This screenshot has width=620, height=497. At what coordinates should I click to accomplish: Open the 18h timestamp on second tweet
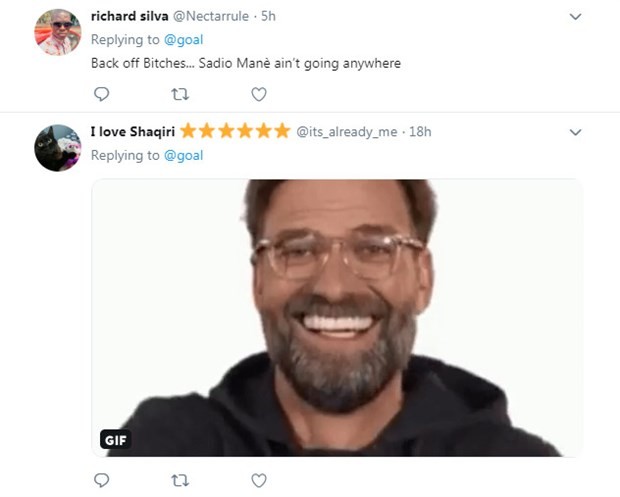tap(421, 132)
